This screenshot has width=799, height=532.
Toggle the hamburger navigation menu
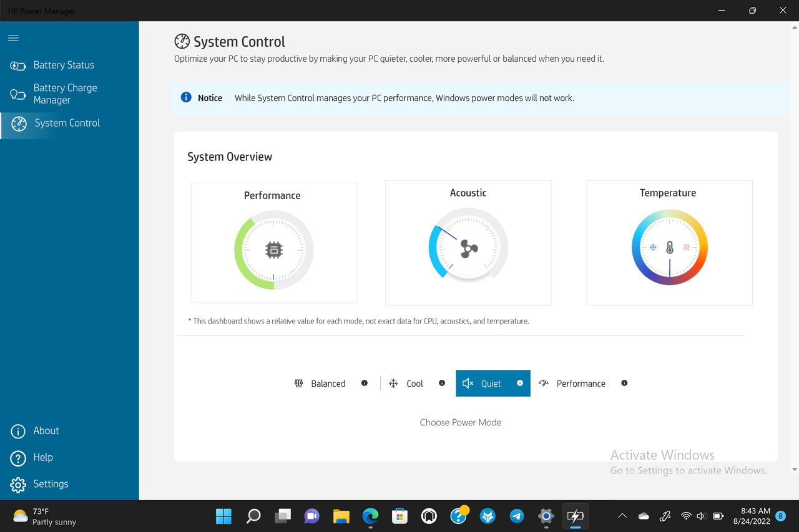13,38
